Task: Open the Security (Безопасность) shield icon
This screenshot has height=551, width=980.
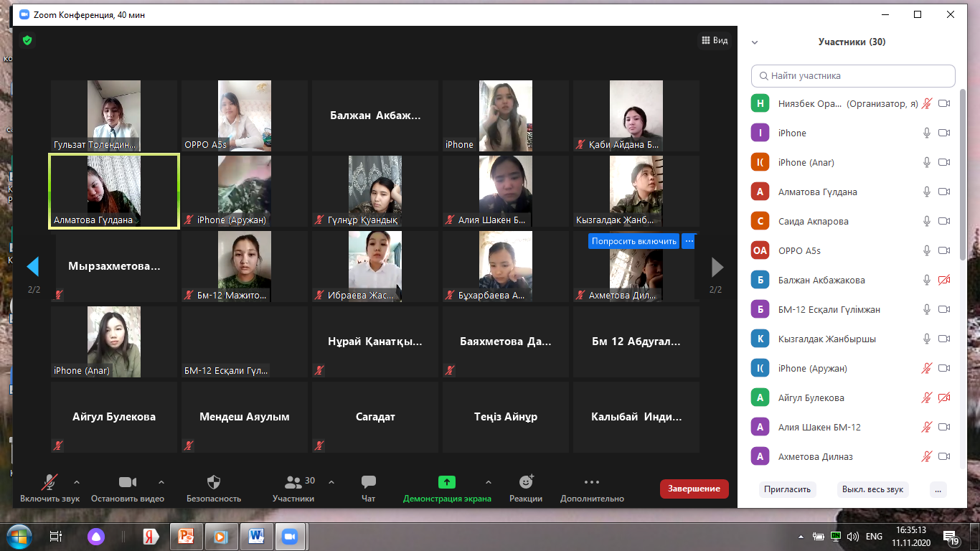Action: [x=213, y=482]
